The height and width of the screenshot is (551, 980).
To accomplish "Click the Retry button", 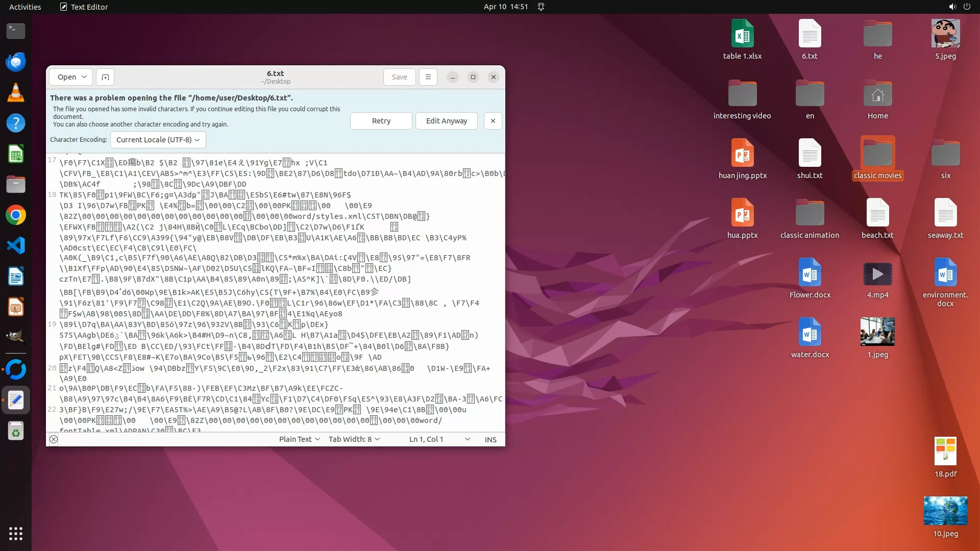I will pyautogui.click(x=381, y=121).
